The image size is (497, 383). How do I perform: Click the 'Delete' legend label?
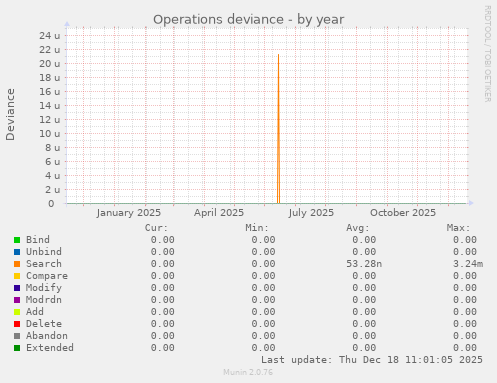tap(44, 324)
